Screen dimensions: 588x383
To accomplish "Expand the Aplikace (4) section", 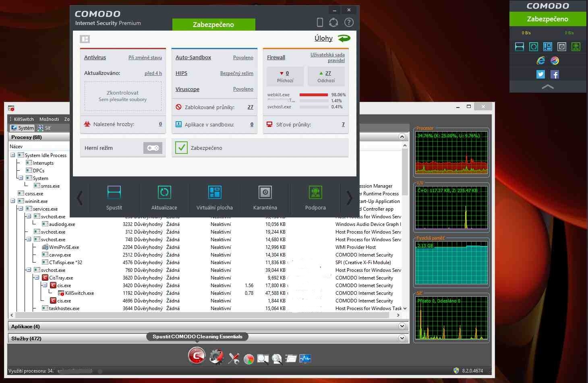I will click(402, 326).
